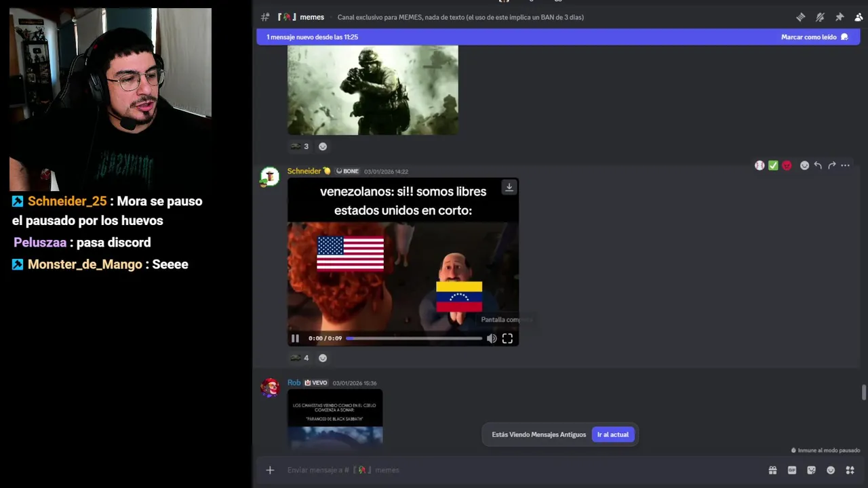Open the soldier meme image
Image resolution: width=868 pixels, height=488 pixels.
pyautogui.click(x=372, y=90)
